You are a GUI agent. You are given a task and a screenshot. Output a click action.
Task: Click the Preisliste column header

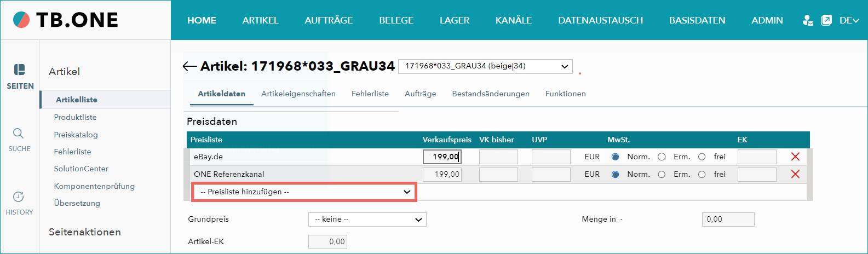pyautogui.click(x=206, y=140)
